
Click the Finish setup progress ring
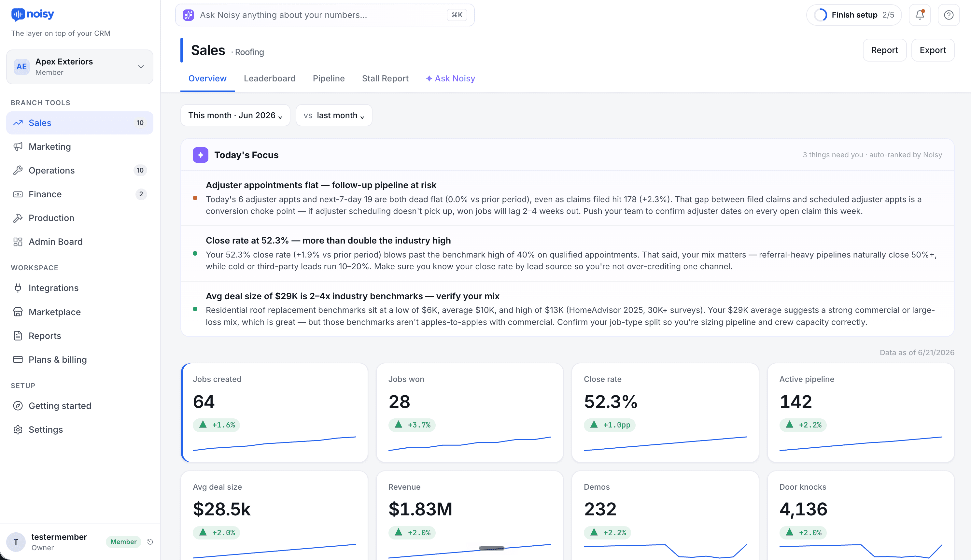click(x=820, y=15)
